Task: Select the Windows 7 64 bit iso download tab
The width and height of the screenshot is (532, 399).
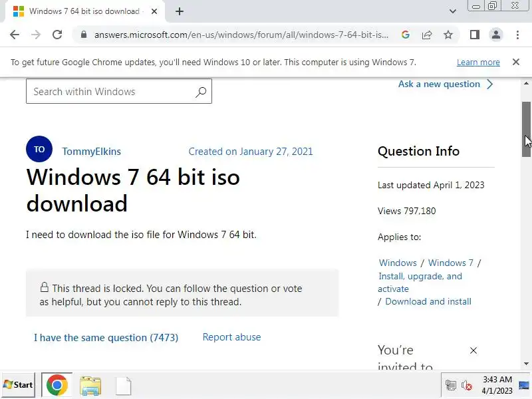Action: [x=85, y=11]
